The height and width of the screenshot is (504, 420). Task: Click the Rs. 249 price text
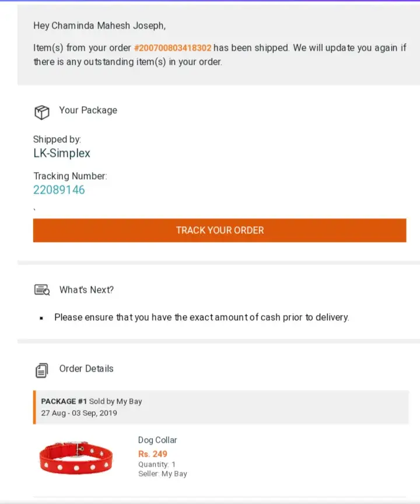[x=153, y=454]
